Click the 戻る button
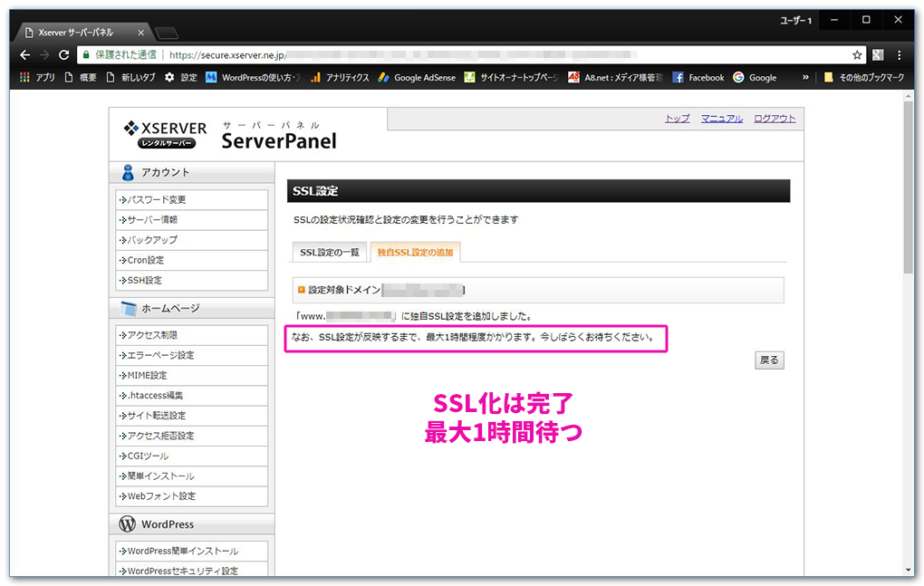Viewport: 924px width, 586px height. (x=768, y=360)
